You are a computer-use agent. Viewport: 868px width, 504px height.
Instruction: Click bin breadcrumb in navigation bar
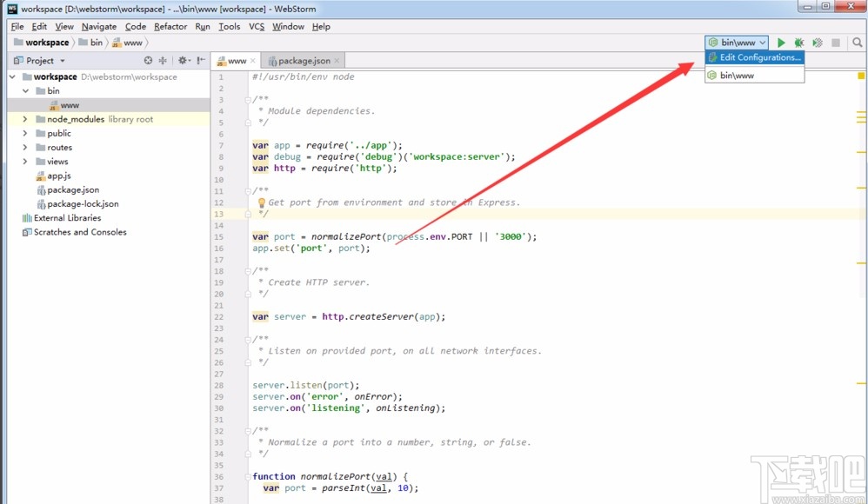pos(90,43)
